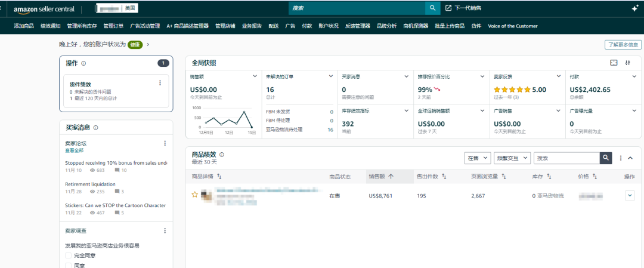Sort by 售出件数 column arrows
644x268 pixels.
click(444, 176)
